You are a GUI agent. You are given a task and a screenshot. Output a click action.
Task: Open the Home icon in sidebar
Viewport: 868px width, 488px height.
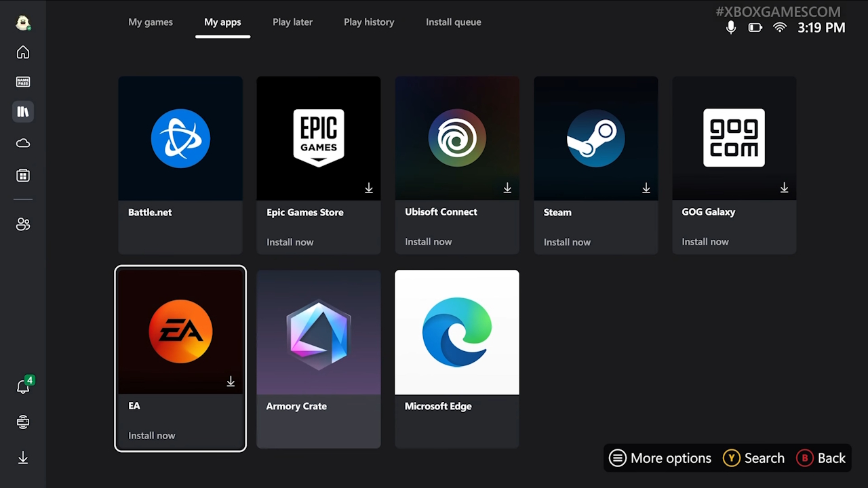(23, 52)
